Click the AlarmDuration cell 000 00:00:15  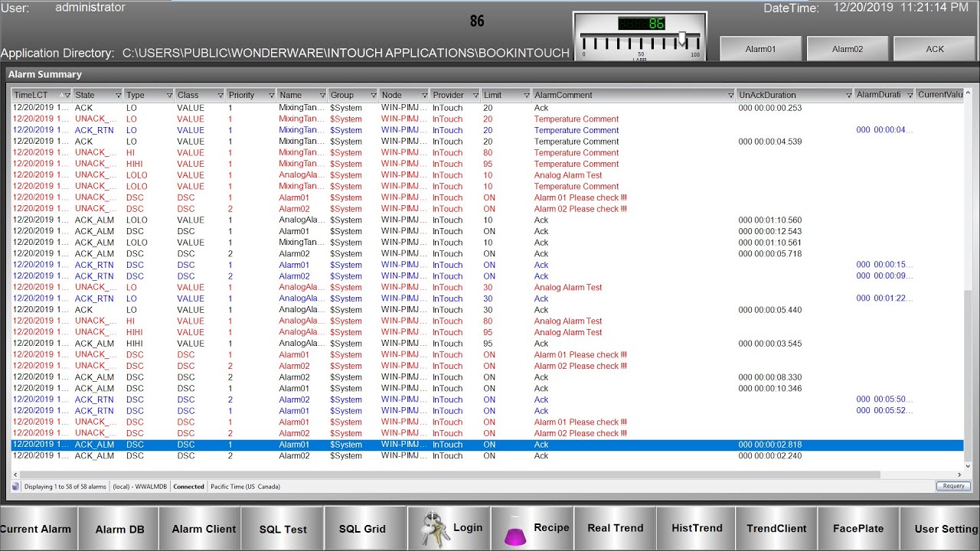tap(884, 265)
